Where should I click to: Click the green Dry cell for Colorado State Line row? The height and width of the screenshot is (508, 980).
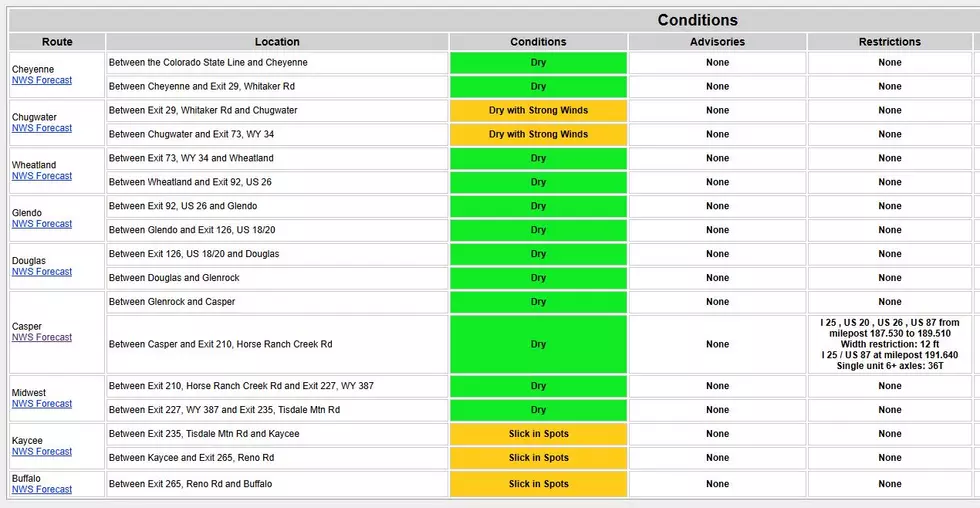[x=538, y=62]
